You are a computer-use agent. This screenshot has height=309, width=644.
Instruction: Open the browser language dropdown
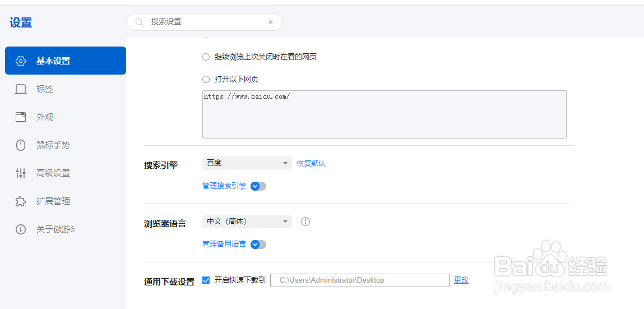[x=247, y=222]
